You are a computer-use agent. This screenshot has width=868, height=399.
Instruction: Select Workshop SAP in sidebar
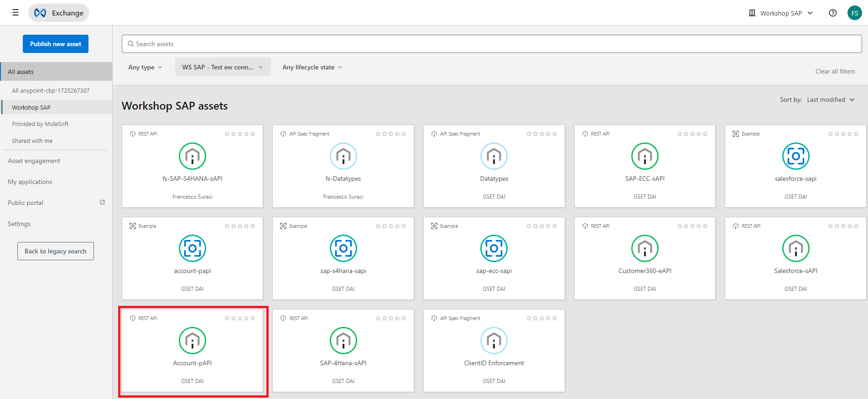pyautogui.click(x=56, y=107)
